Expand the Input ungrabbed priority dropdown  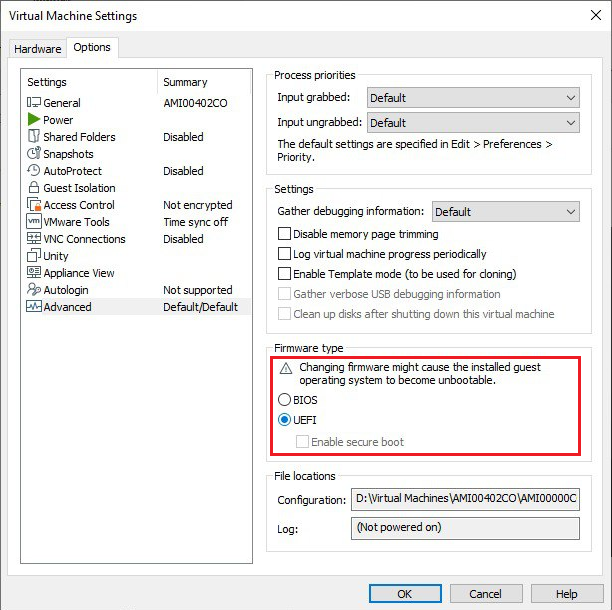pos(472,123)
